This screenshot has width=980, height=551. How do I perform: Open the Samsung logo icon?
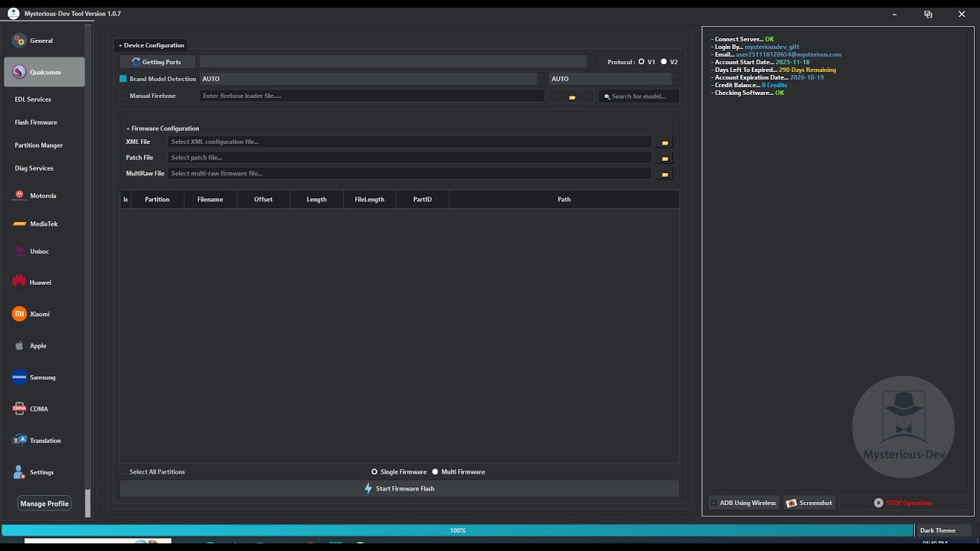19,377
